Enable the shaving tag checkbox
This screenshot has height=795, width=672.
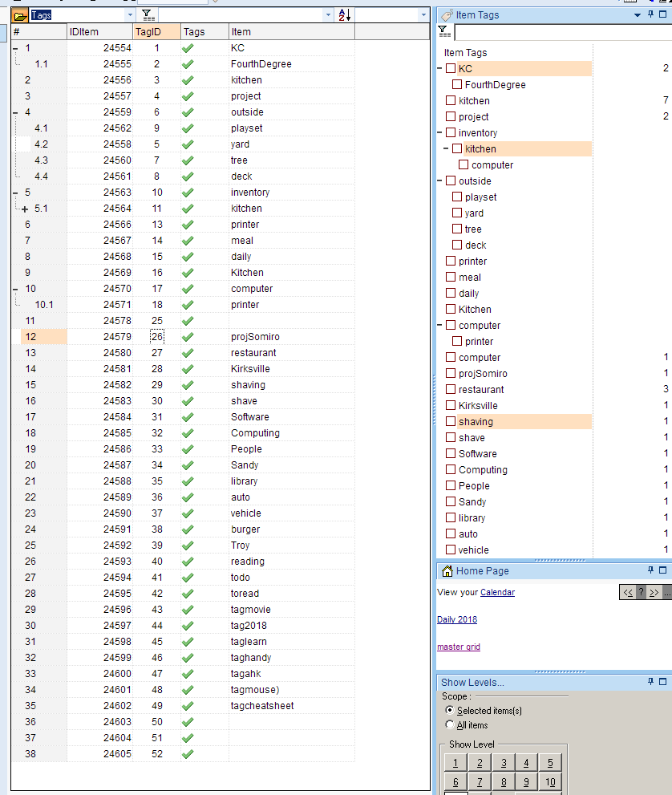pos(451,421)
